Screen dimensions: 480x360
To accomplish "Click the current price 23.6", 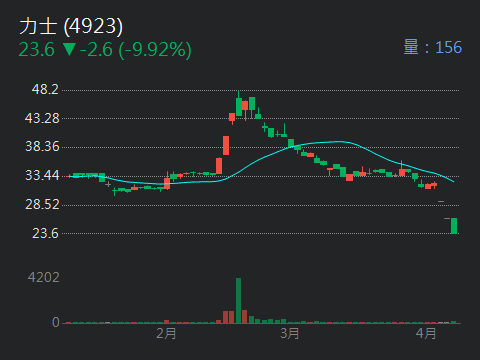I will [x=36, y=50].
